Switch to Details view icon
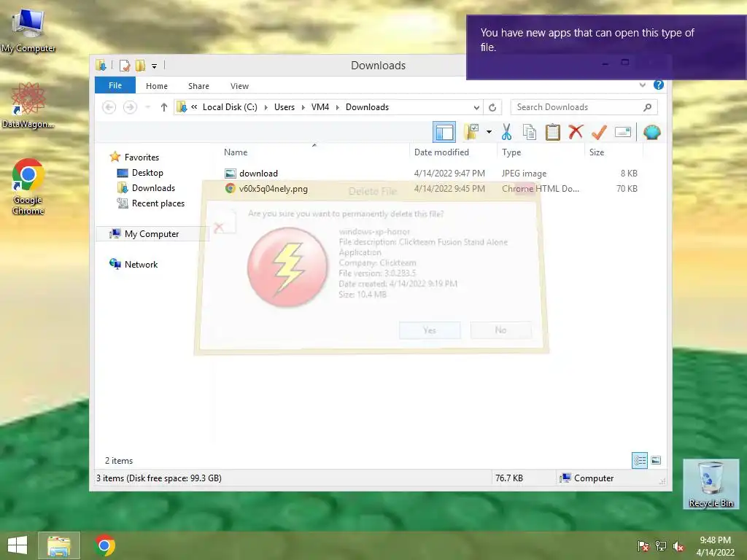747x560 pixels. pyautogui.click(x=639, y=460)
